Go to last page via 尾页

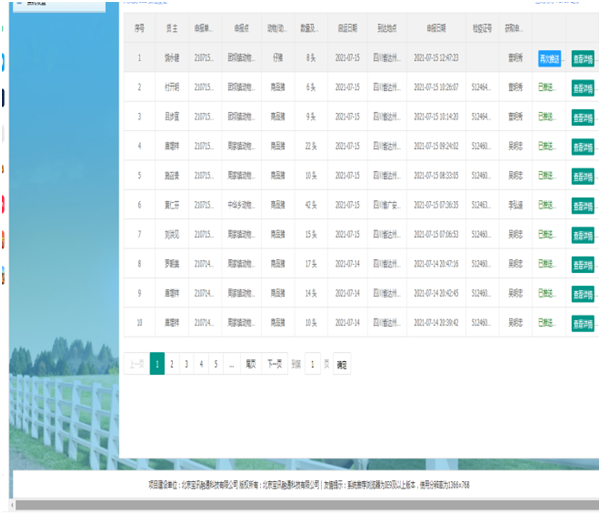point(250,365)
